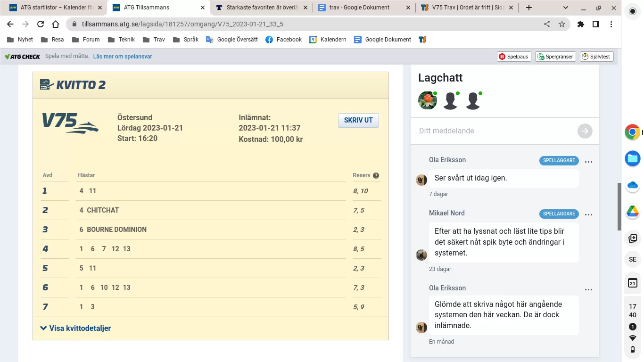Bookmark this page with the star icon
Screen dimensions: 644x362
click(561, 24)
